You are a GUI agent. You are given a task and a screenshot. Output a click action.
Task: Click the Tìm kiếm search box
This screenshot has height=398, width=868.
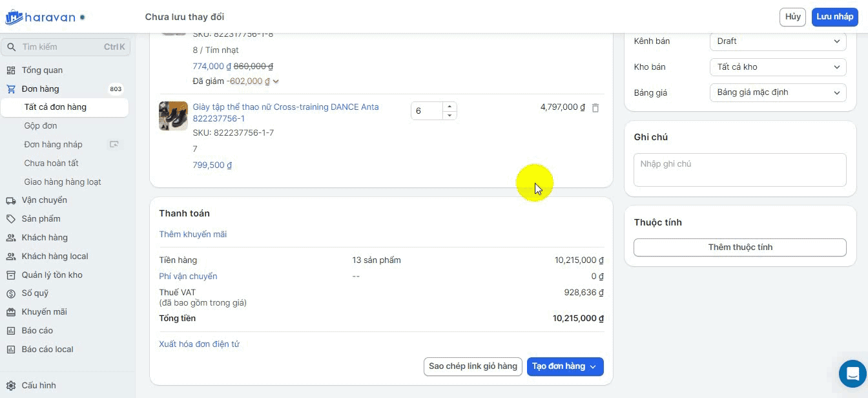(66, 47)
